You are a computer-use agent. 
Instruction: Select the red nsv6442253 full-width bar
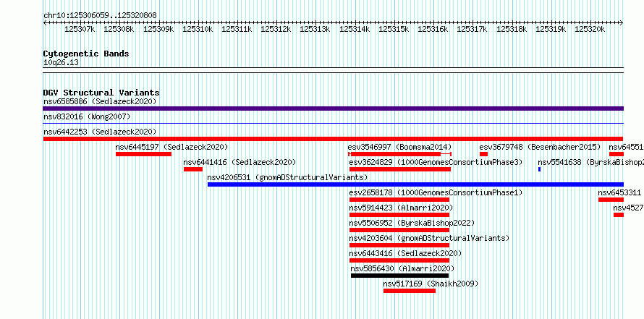(333, 139)
